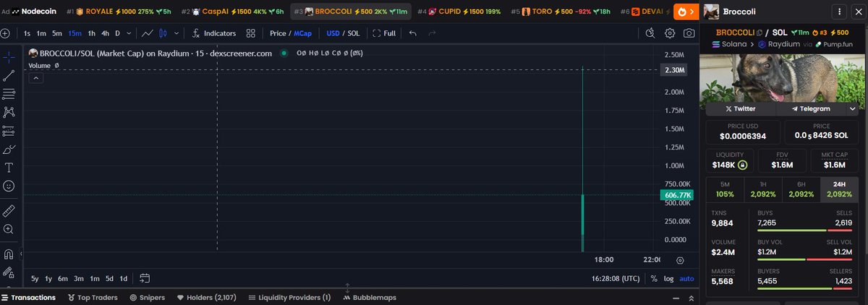Switch chart to line style

point(148,33)
